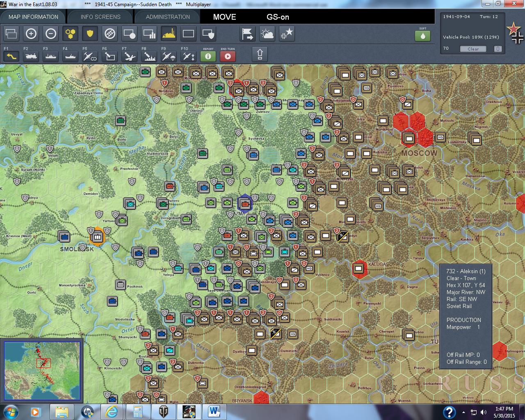The width and height of the screenshot is (525, 420).
Task: Click the '732 - Aleksin (1)' hex info text
Action: [466, 271]
